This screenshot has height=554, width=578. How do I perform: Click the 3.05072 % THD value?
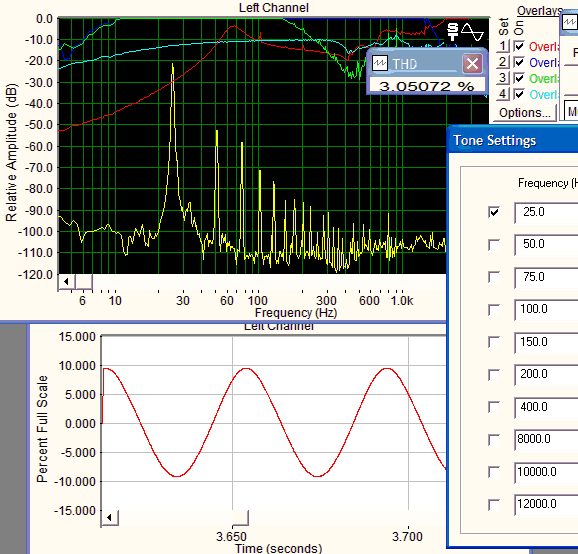(426, 86)
